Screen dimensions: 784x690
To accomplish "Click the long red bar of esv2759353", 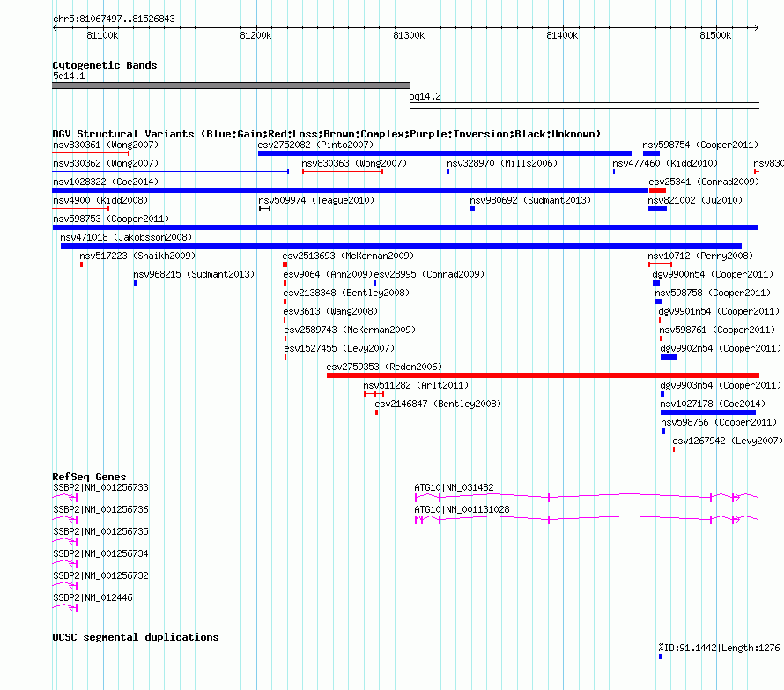I will tap(543, 375).
